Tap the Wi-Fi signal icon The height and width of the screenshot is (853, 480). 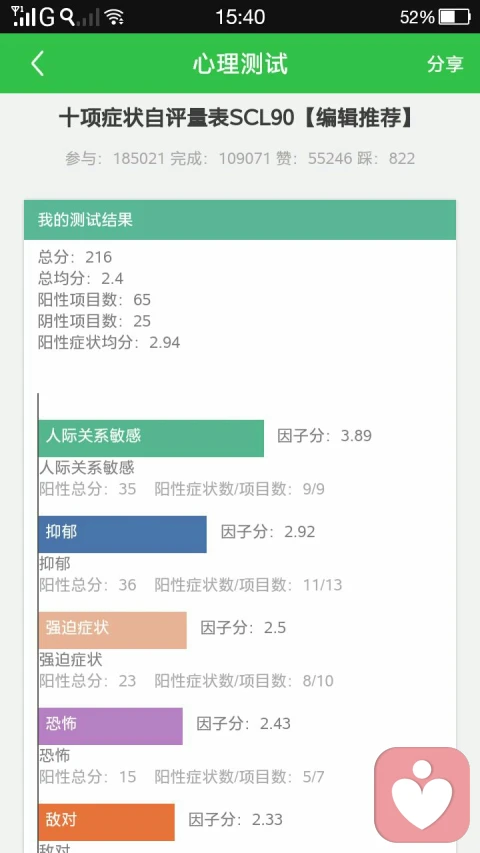114,17
